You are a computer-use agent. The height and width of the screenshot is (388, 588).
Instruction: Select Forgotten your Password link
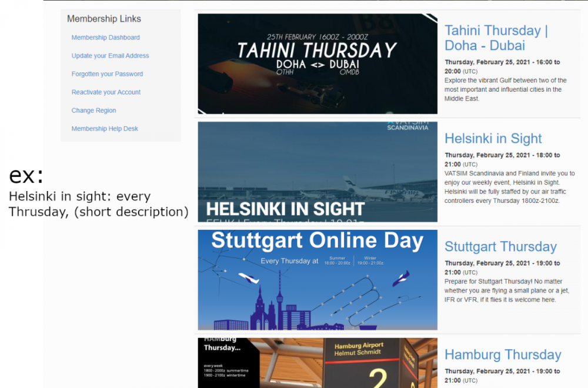coord(107,74)
